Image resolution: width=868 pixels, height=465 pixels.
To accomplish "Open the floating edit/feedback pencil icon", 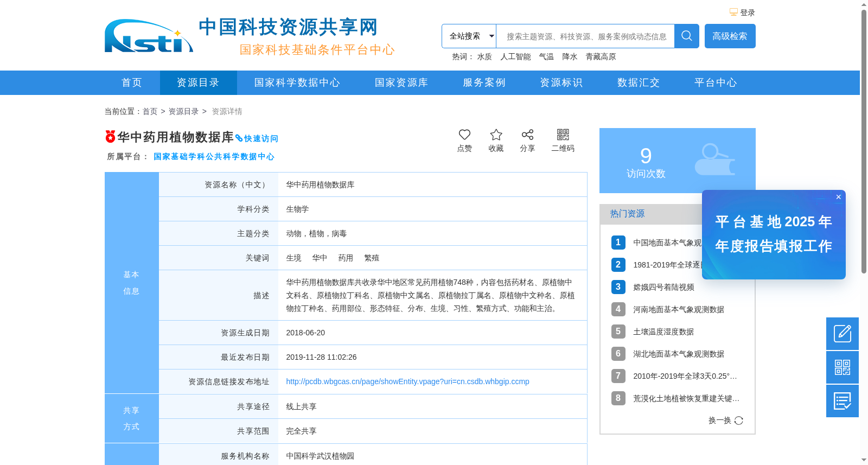I will (x=843, y=334).
